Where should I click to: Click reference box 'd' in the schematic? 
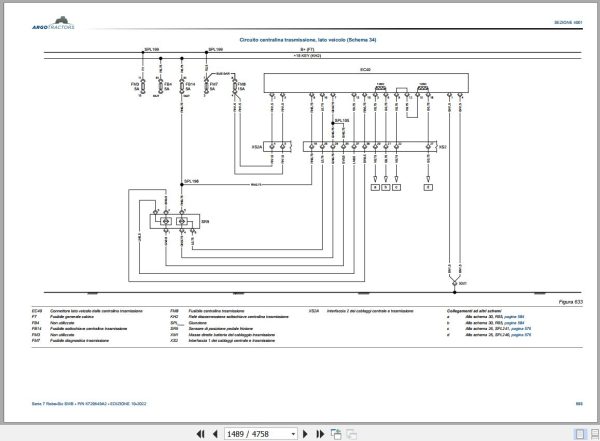[x=428, y=187]
